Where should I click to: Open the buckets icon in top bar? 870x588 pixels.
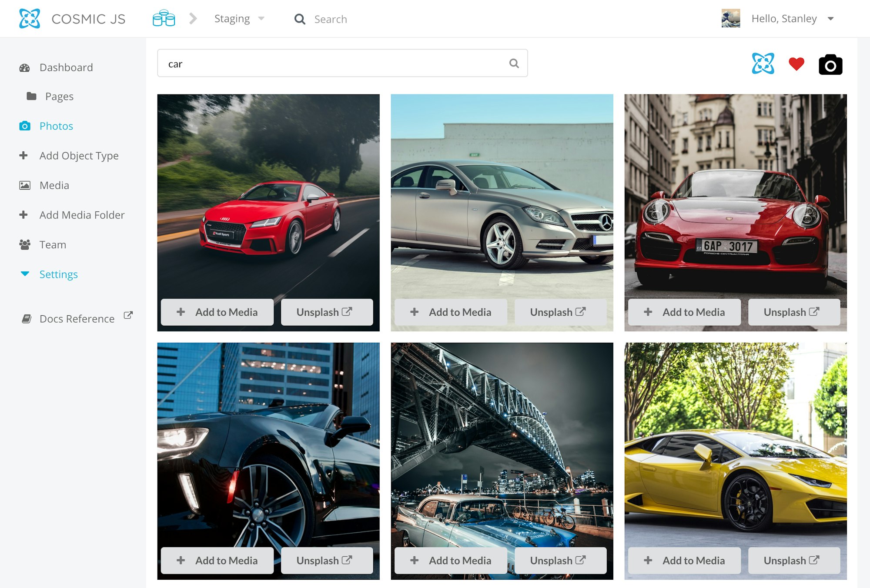(164, 19)
